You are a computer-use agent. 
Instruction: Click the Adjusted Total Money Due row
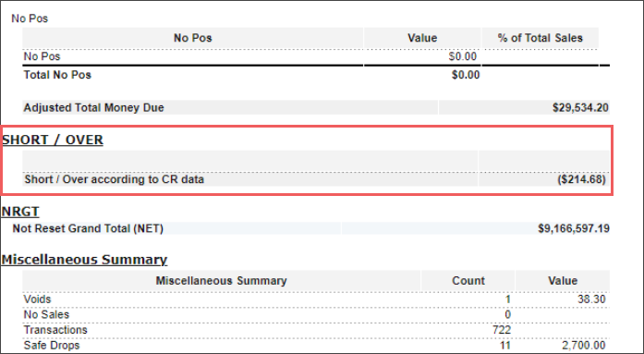coord(316,107)
